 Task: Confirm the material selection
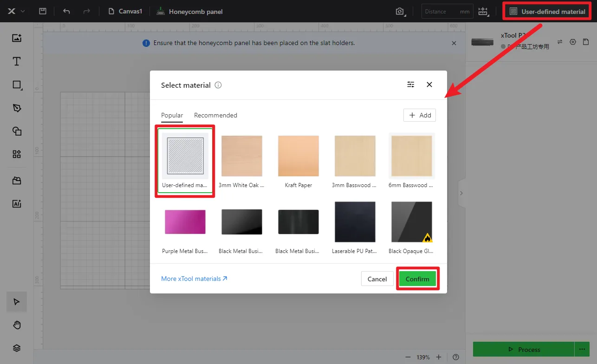coord(417,279)
